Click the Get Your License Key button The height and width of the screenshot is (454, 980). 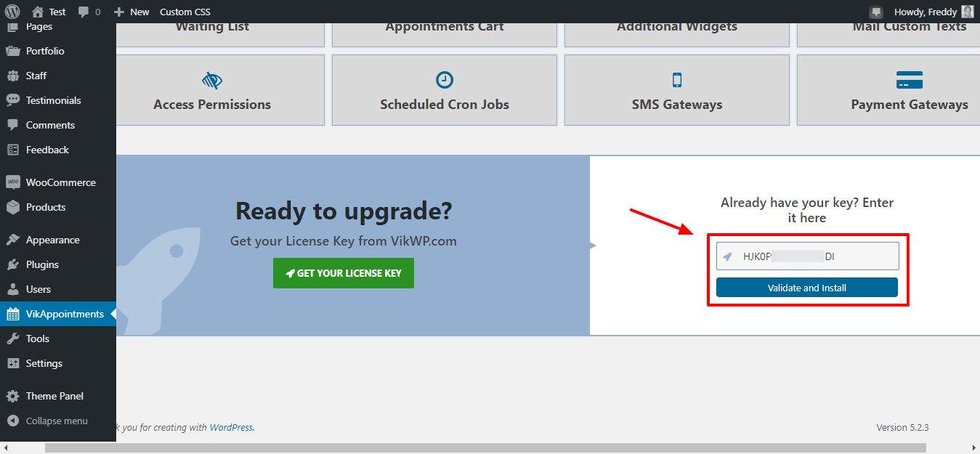click(x=344, y=273)
